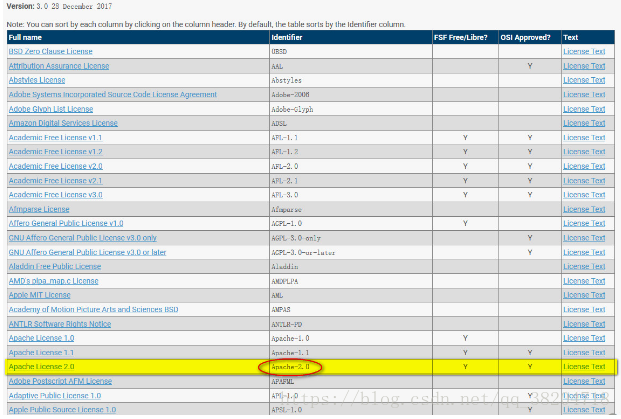Open License Text in Afmparse row
The image size is (621, 419).
coord(584,210)
